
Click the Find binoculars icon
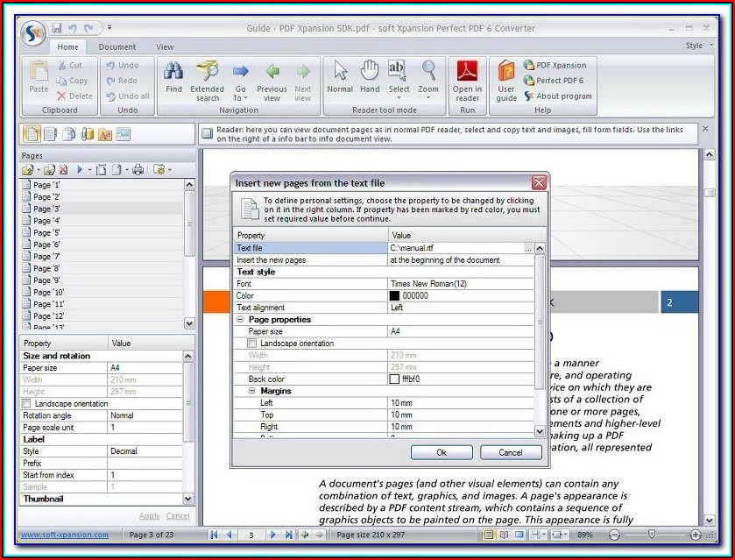pyautogui.click(x=173, y=73)
